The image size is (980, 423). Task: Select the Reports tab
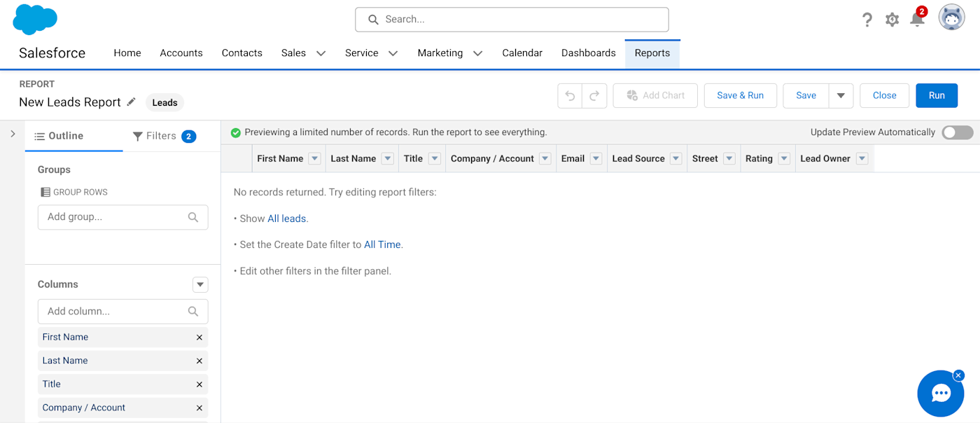pos(652,53)
